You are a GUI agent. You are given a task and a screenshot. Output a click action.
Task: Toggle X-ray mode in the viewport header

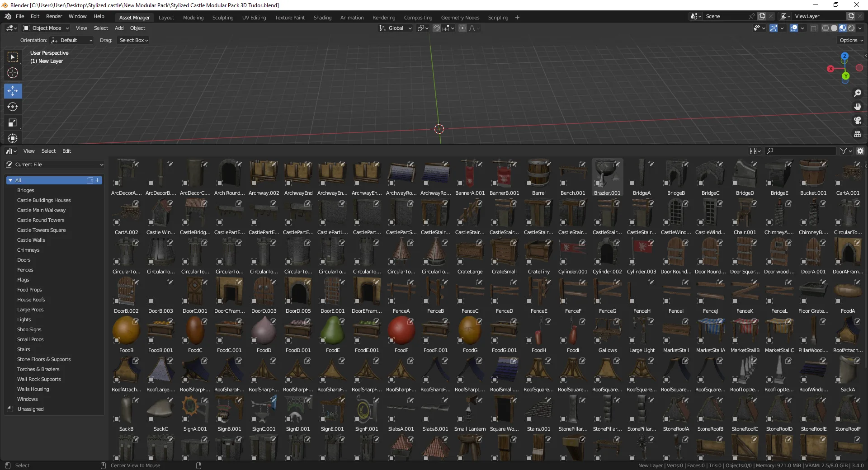[814, 28]
